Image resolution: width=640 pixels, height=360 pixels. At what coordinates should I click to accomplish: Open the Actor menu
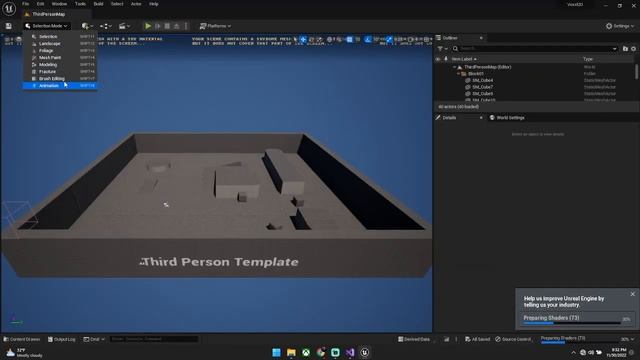tap(136, 4)
